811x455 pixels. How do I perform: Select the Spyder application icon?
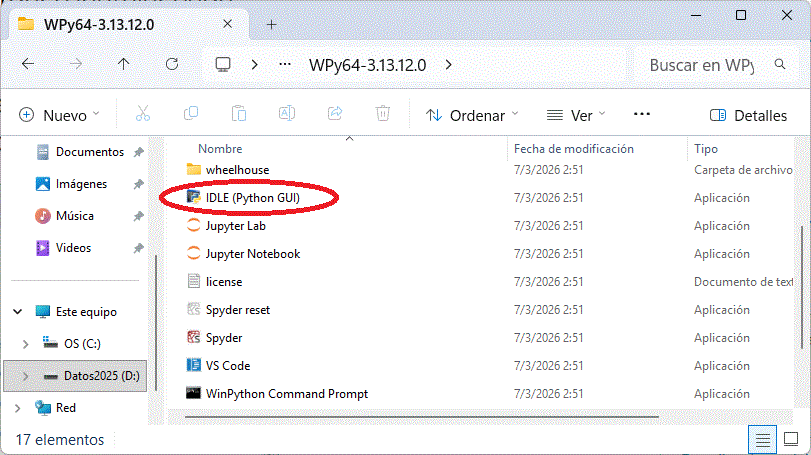[193, 337]
